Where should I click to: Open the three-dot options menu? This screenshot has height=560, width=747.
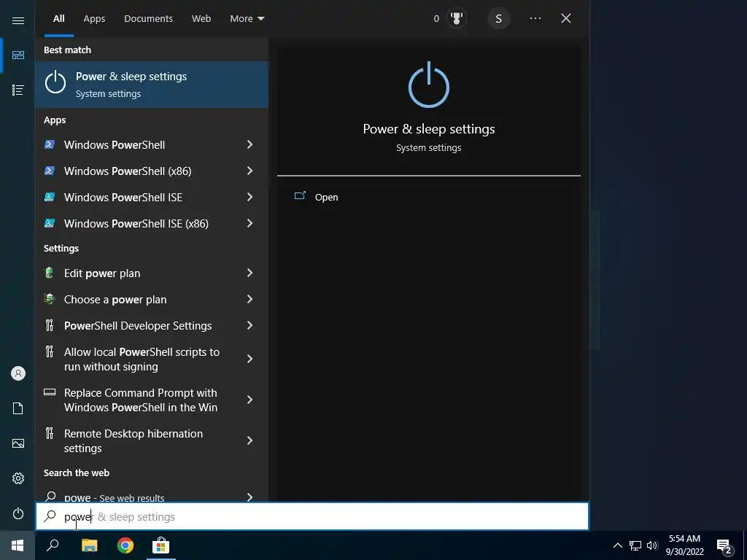click(x=535, y=18)
